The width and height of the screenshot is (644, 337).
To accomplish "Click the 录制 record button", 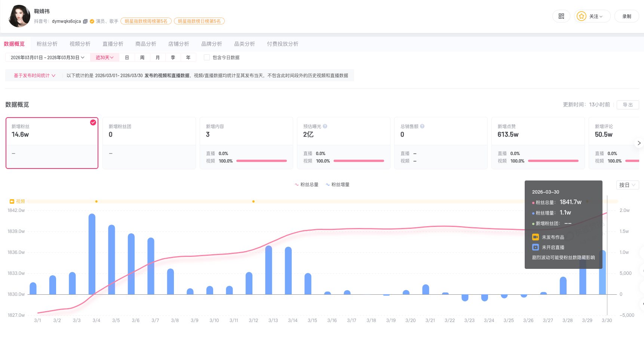I will click(x=627, y=16).
